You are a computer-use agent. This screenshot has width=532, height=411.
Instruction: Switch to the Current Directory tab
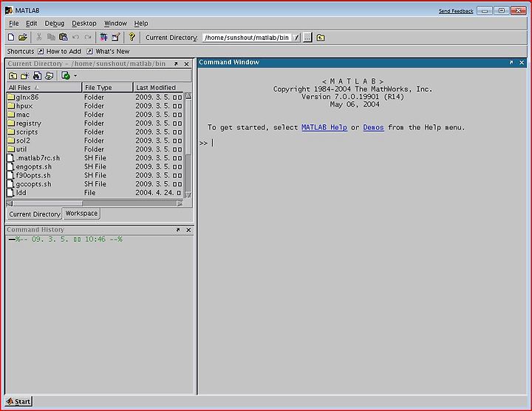pos(35,214)
